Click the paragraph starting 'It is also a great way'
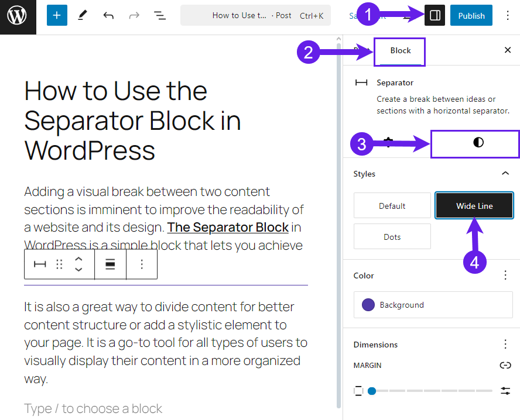Screen dimensions: 520x420 pyautogui.click(x=166, y=343)
